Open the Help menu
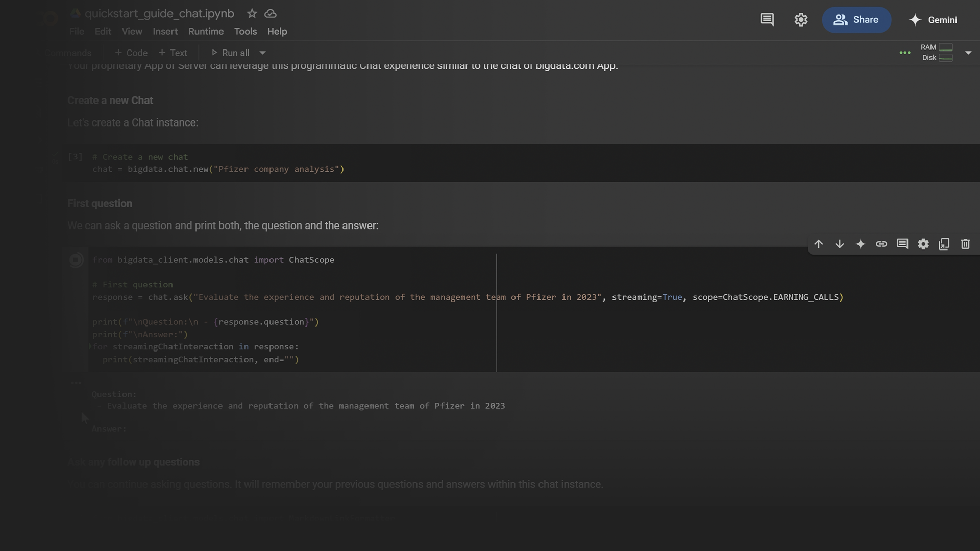 277,32
